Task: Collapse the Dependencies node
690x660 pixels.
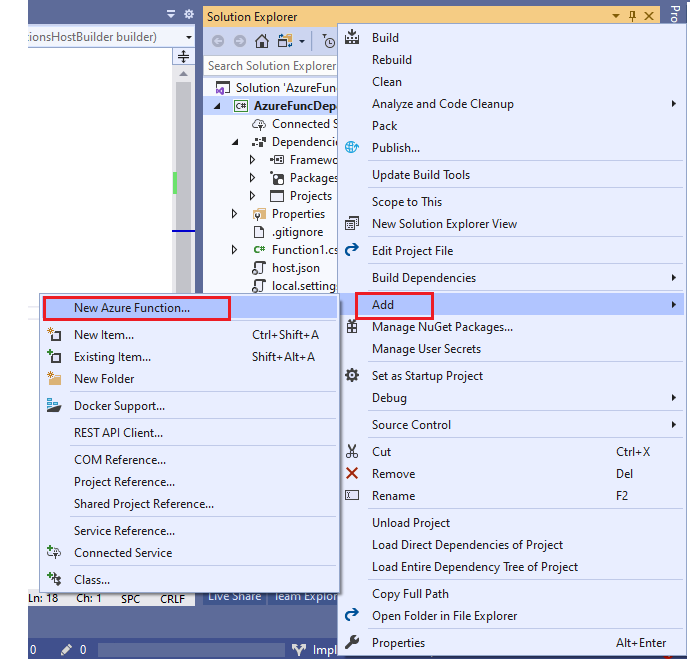Action: click(x=235, y=142)
